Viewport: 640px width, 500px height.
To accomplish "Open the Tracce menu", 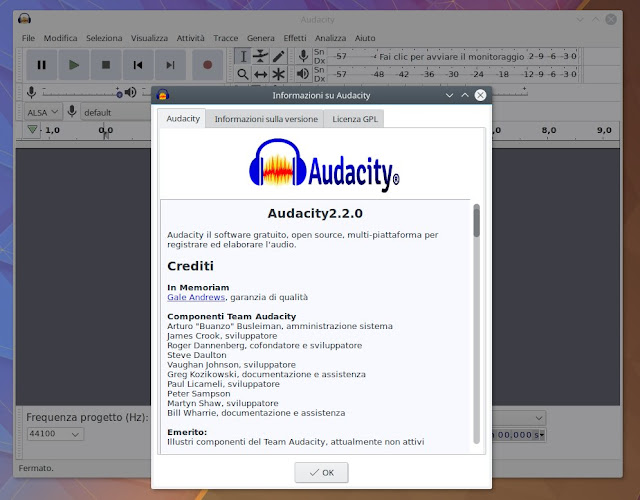I will [226, 38].
